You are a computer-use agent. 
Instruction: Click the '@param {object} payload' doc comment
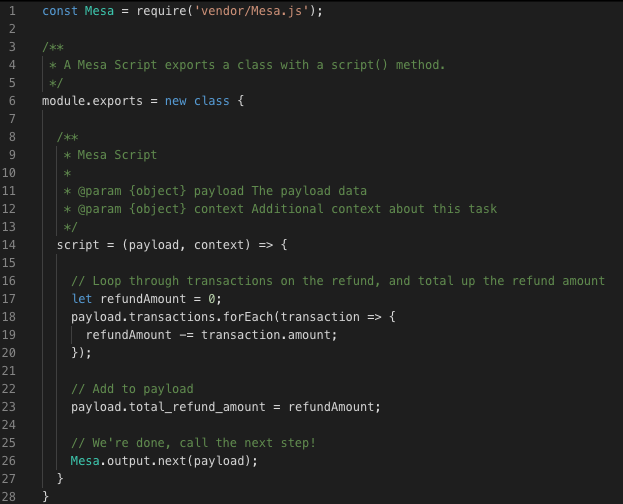161,191
